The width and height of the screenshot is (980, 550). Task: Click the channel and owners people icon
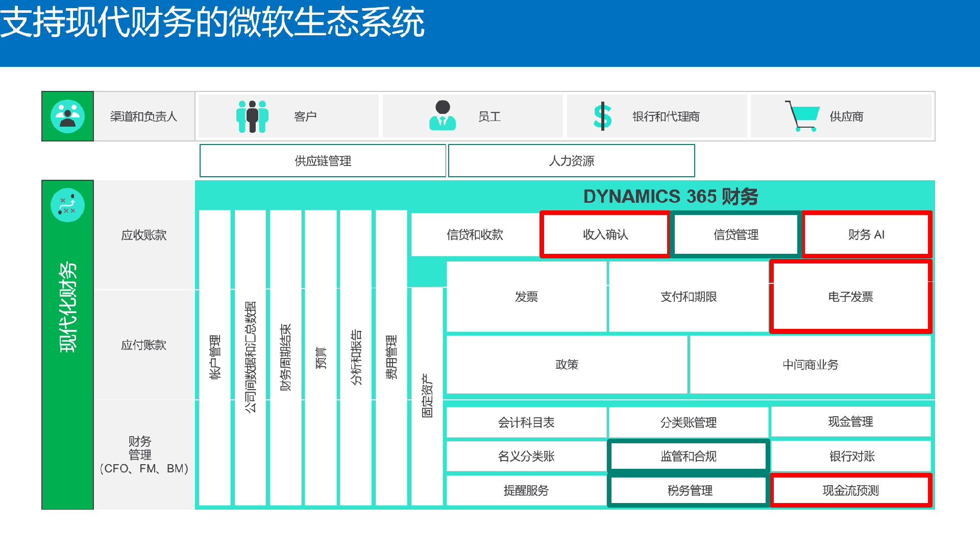click(67, 116)
